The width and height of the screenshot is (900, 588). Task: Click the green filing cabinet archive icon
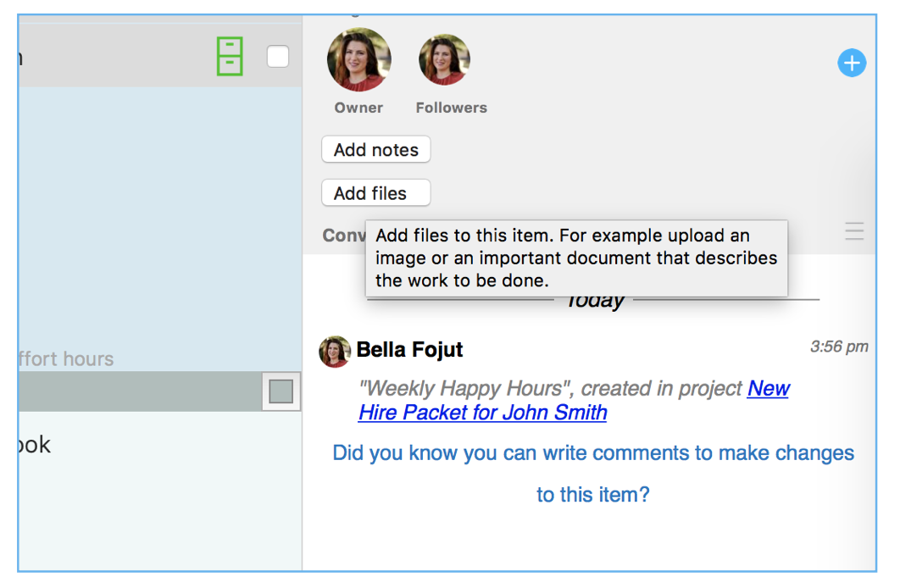pyautogui.click(x=229, y=57)
